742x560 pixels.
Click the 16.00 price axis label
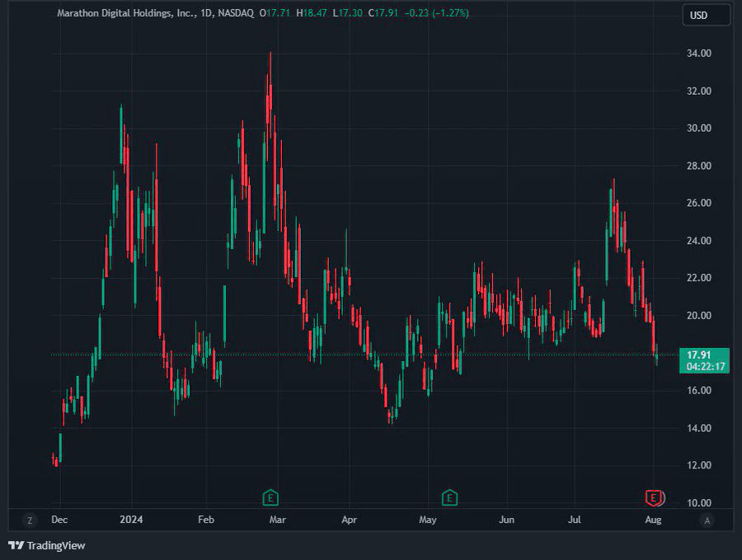(699, 391)
